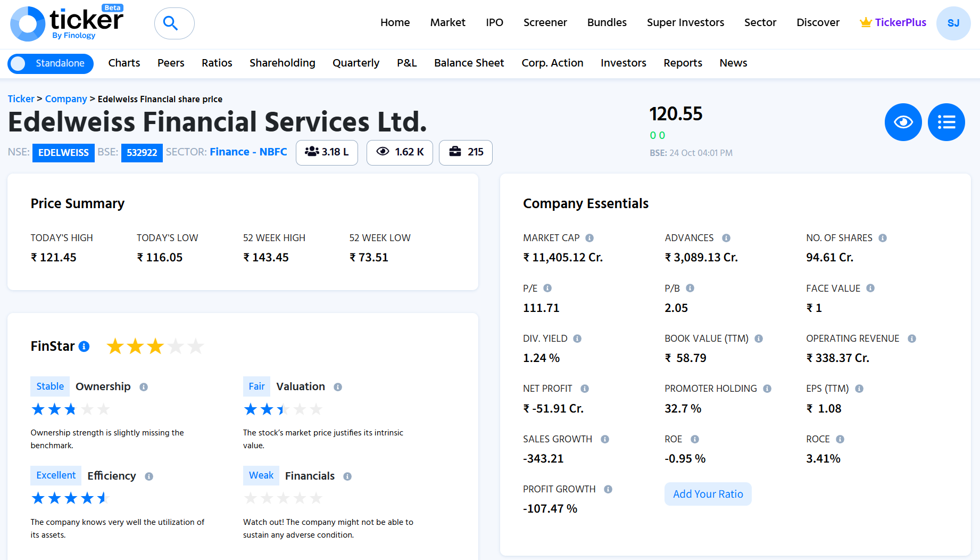Click the blue eye watchlist button
The height and width of the screenshot is (560, 980).
903,122
